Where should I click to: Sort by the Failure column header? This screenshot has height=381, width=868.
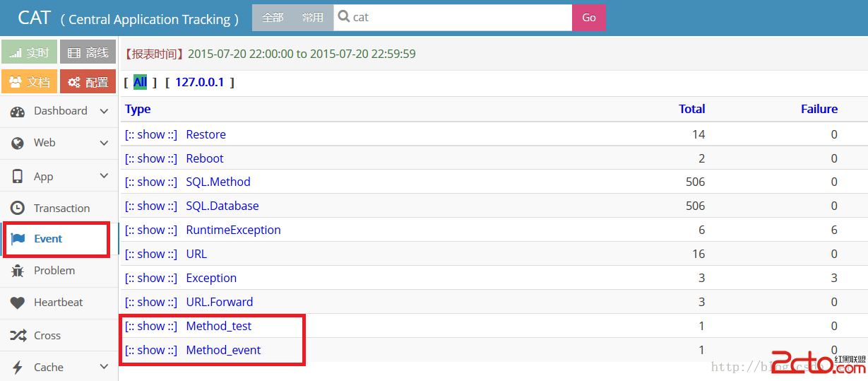tap(819, 109)
